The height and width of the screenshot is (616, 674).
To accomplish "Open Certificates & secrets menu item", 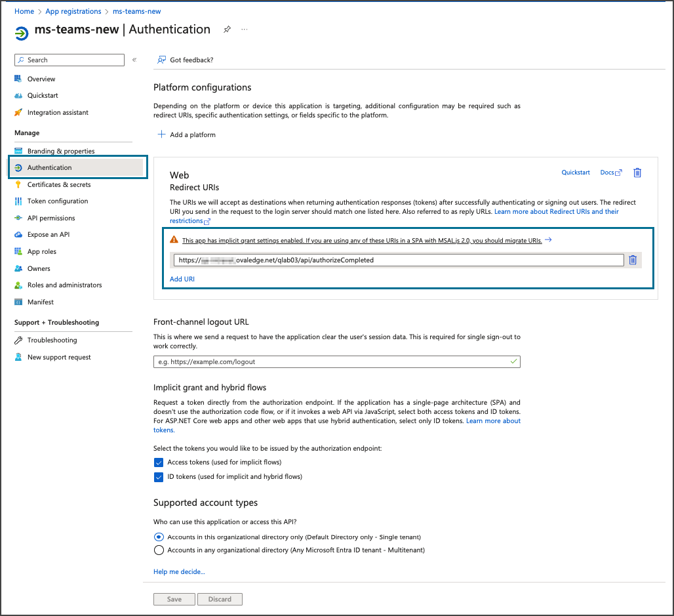I will [59, 184].
